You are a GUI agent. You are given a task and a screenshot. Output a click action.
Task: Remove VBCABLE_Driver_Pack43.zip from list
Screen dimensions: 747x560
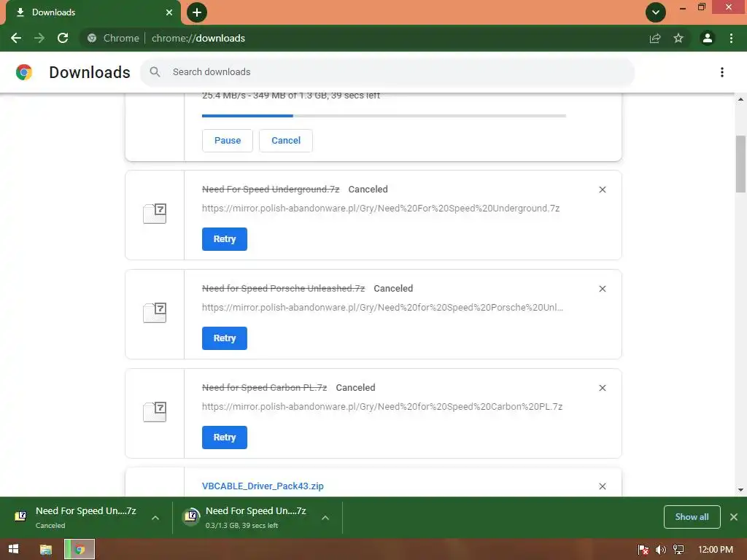tap(602, 486)
